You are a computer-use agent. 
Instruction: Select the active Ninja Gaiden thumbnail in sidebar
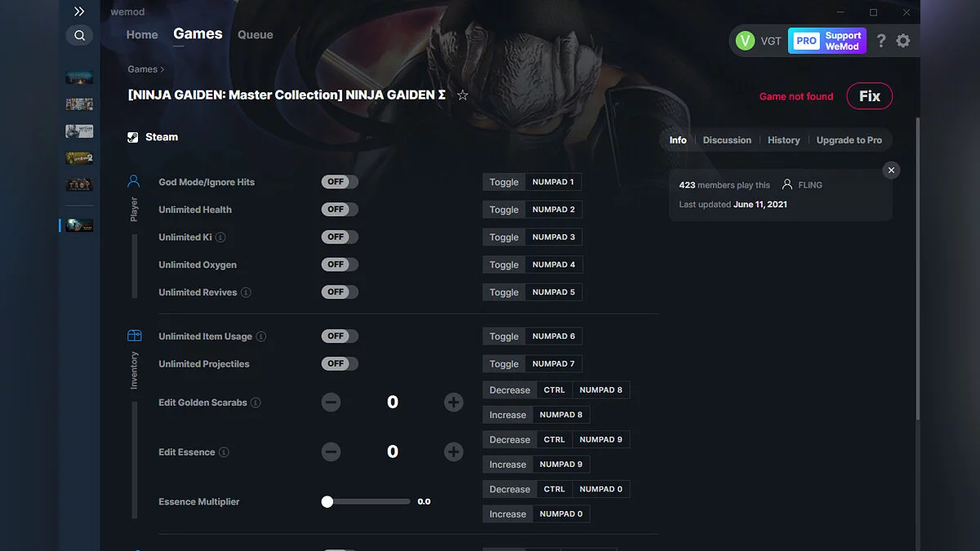79,225
